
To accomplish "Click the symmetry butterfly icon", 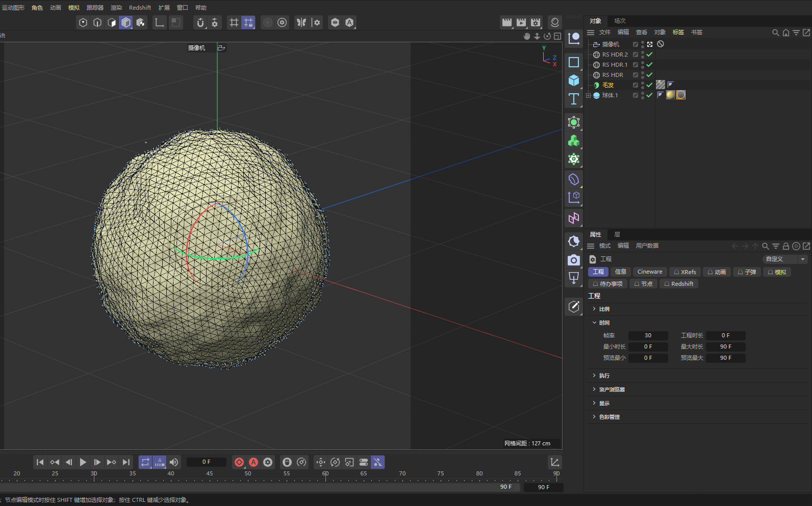I will pos(301,22).
